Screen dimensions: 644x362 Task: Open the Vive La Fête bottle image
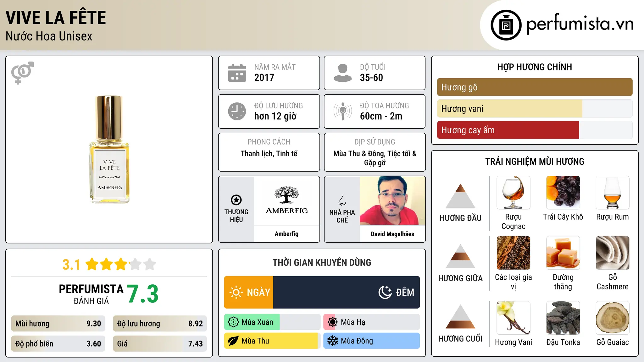[109, 150]
